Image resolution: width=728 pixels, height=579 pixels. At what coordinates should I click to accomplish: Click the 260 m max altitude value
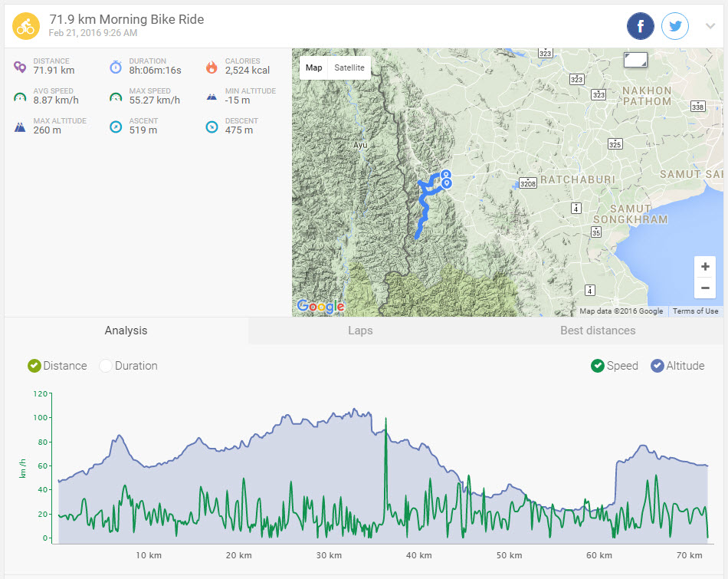(x=47, y=130)
